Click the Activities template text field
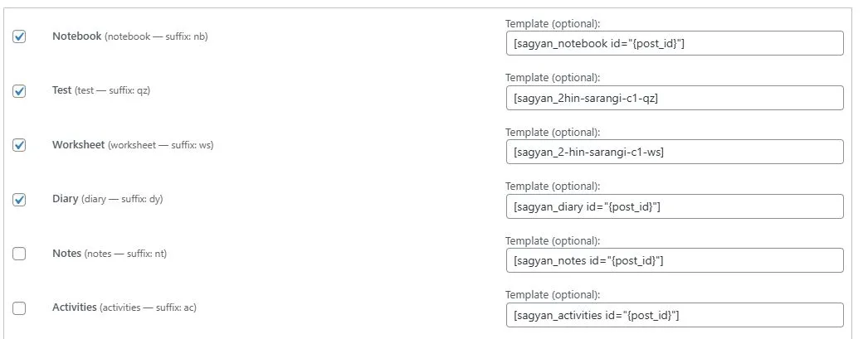The width and height of the screenshot is (868, 339). [x=674, y=315]
